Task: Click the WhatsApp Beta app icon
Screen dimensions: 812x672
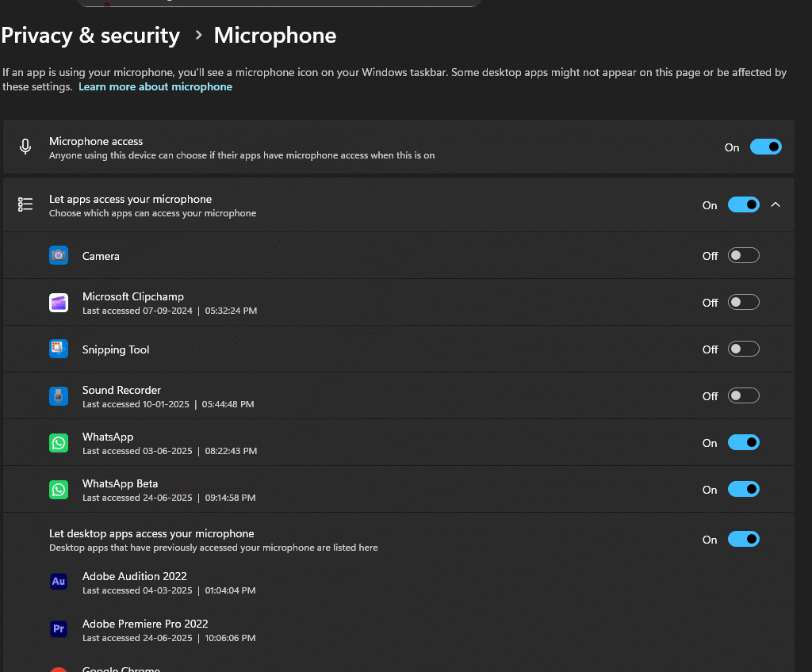Action: click(x=59, y=489)
